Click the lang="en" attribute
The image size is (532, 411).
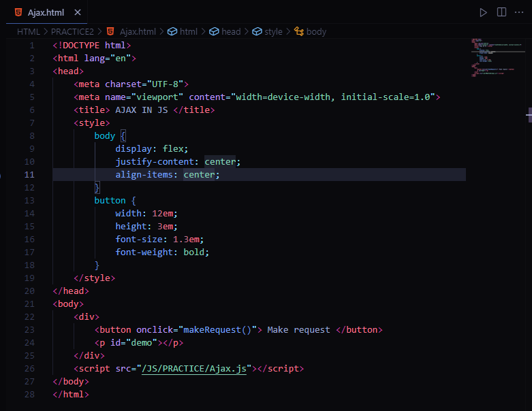pyautogui.click(x=108, y=59)
